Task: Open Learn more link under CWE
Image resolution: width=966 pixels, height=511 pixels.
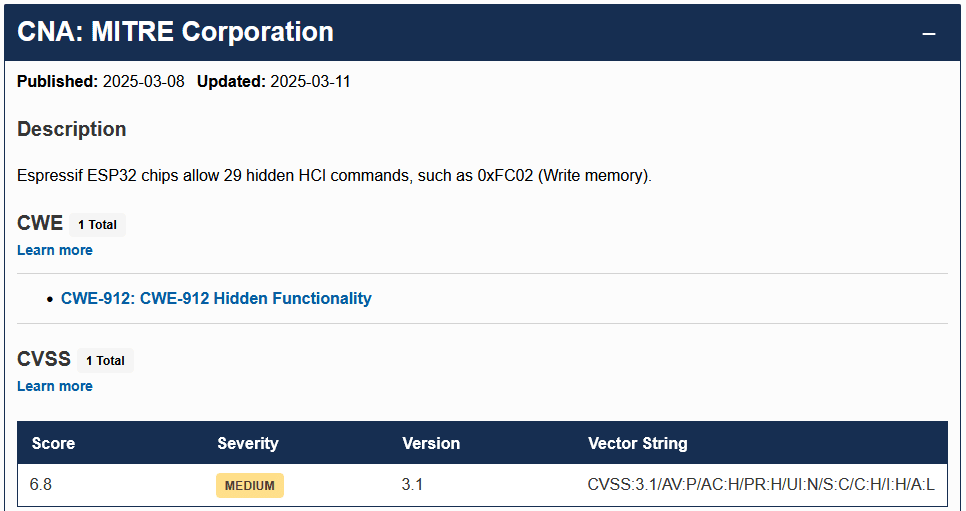Action: tap(55, 250)
